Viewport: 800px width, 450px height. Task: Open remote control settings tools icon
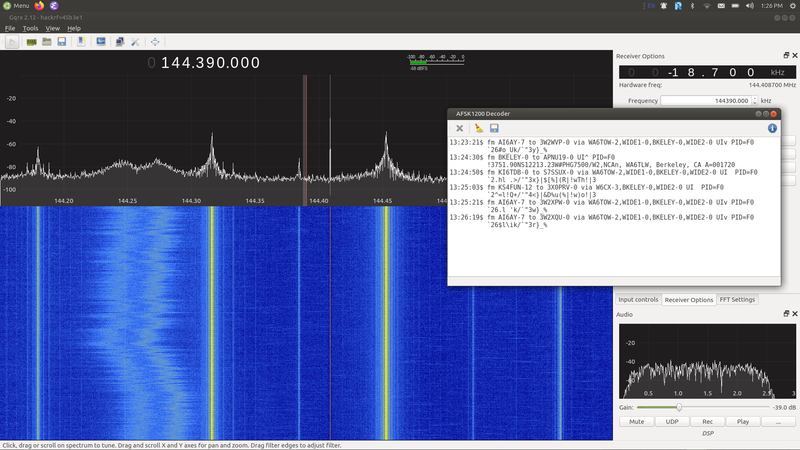pyautogui.click(x=135, y=42)
